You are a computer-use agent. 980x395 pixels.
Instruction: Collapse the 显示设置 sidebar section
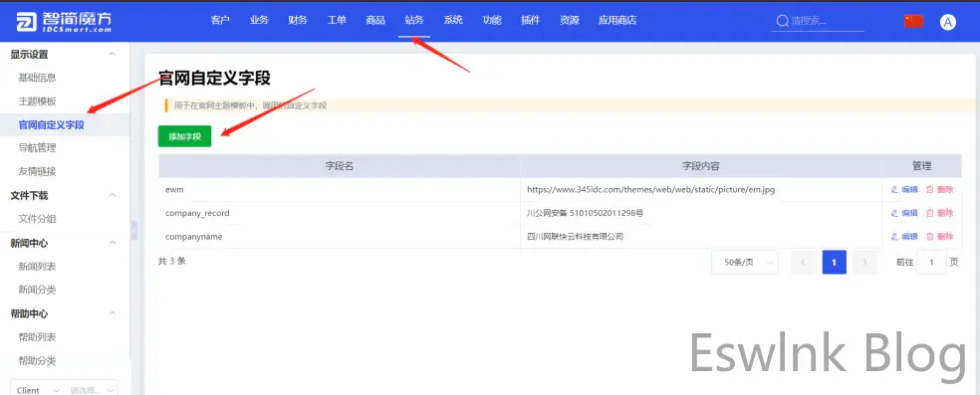tap(113, 55)
